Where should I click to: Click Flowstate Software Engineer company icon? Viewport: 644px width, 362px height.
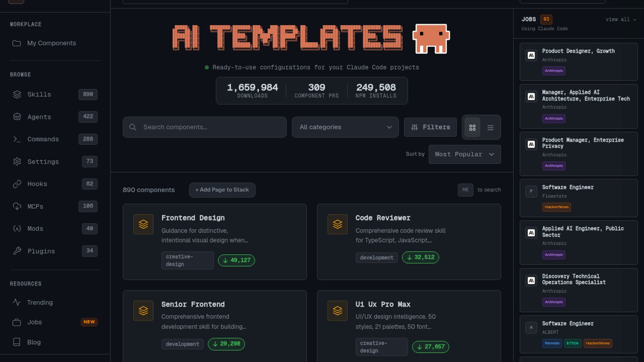click(531, 191)
